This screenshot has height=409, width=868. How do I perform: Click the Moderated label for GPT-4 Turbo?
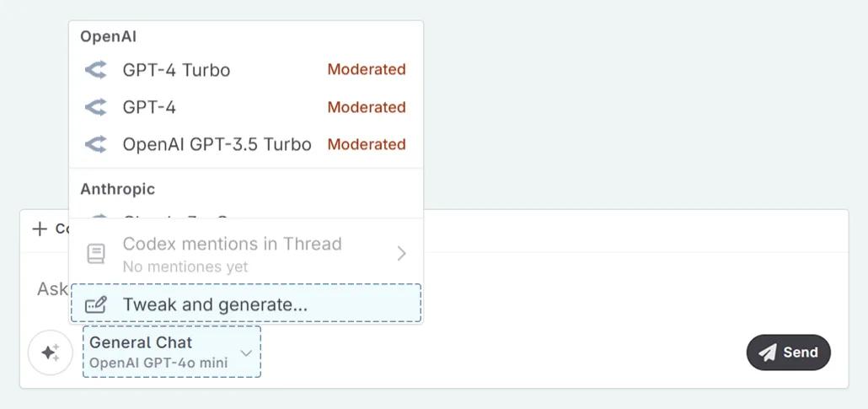[x=367, y=70]
